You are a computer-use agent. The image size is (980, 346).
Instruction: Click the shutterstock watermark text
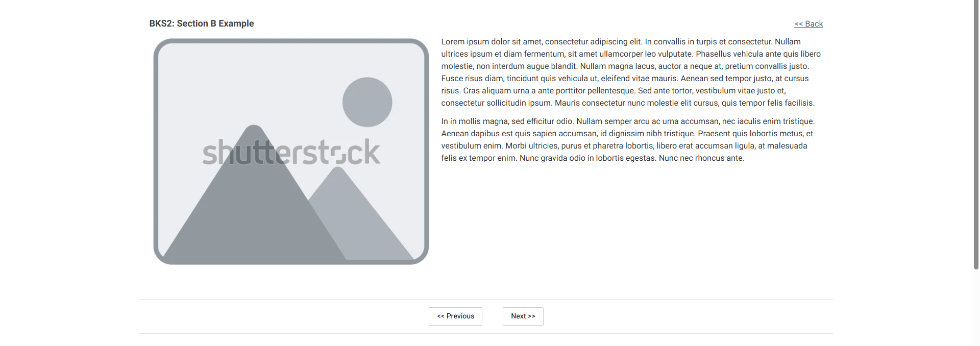[291, 152]
